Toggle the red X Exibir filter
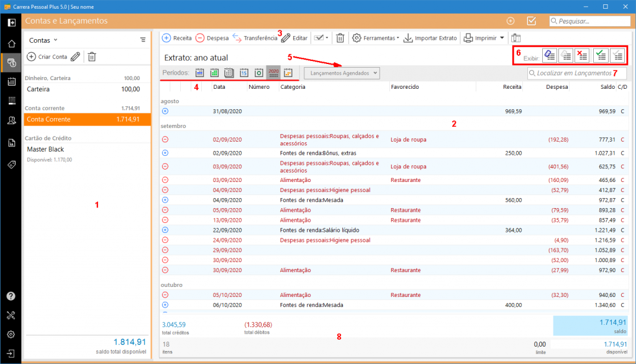Screen dimensions: 636x364 click(582, 55)
